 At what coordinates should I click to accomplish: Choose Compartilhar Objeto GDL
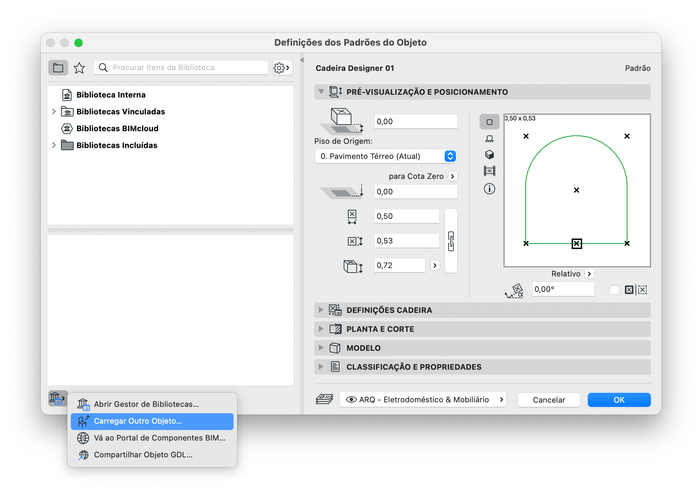click(152, 455)
